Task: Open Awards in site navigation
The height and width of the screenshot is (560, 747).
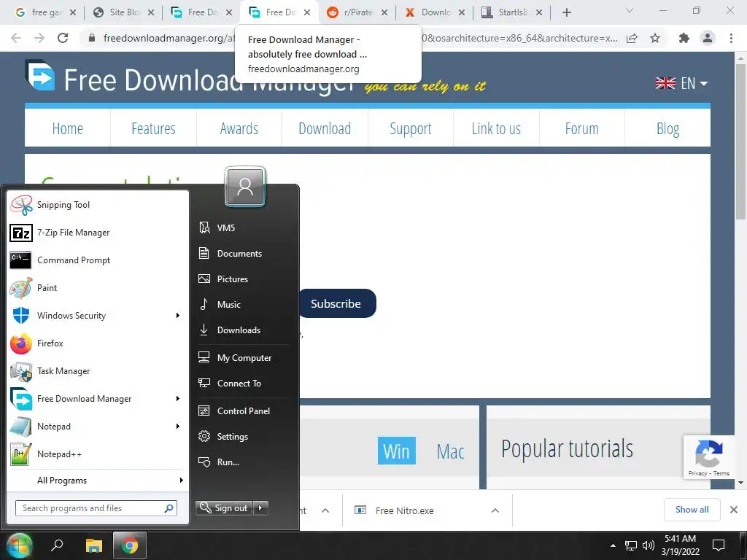Action: coord(239,128)
